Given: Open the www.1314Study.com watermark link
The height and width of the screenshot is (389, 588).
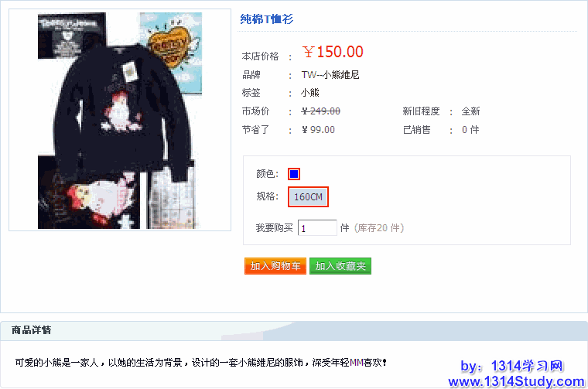Looking at the screenshot, I should (x=516, y=381).
